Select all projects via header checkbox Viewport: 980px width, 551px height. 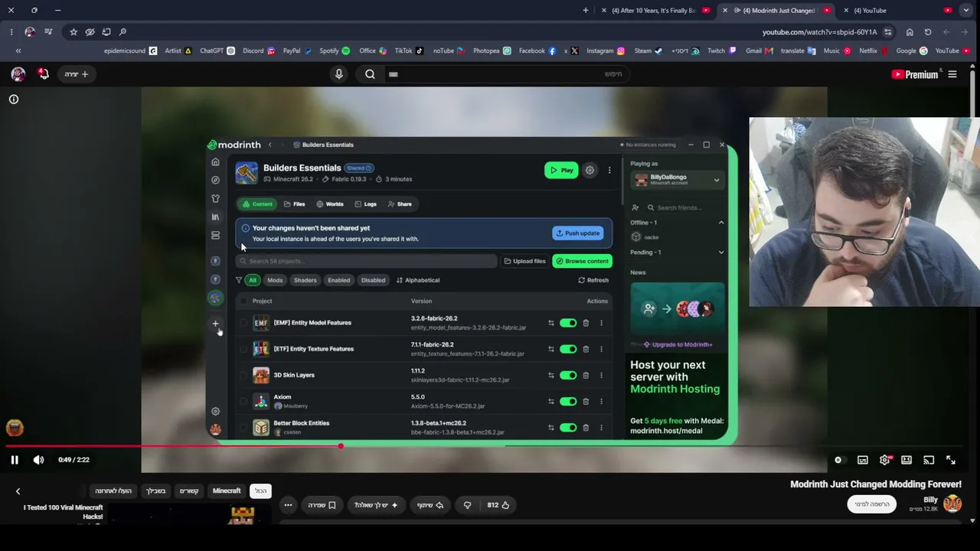(x=244, y=301)
